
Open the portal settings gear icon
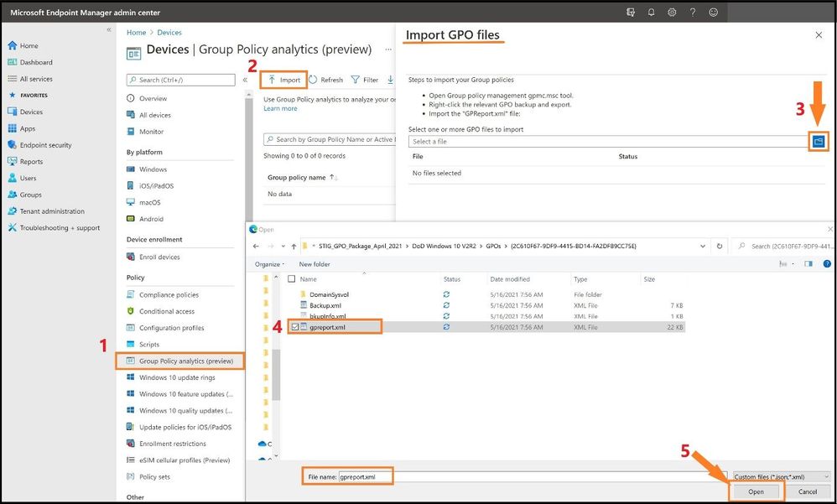pyautogui.click(x=672, y=13)
